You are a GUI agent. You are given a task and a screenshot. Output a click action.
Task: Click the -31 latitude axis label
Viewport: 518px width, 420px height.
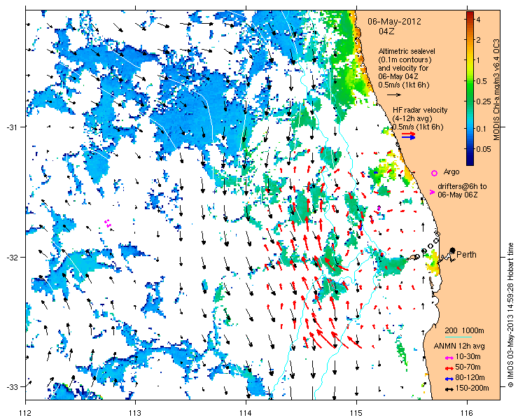pyautogui.click(x=13, y=127)
